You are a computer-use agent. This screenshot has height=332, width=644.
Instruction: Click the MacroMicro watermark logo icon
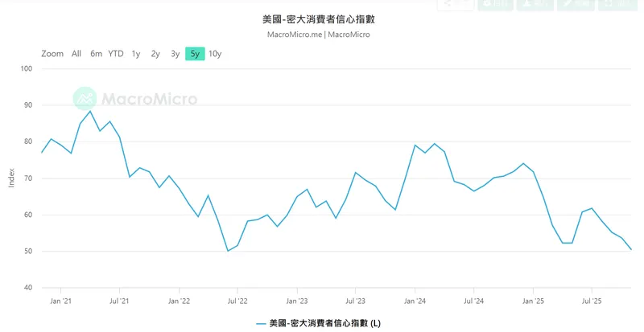tap(85, 99)
